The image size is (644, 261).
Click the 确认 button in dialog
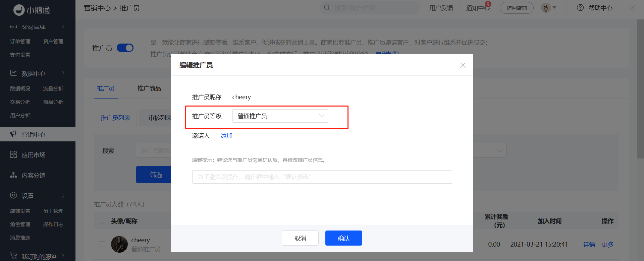click(x=344, y=238)
